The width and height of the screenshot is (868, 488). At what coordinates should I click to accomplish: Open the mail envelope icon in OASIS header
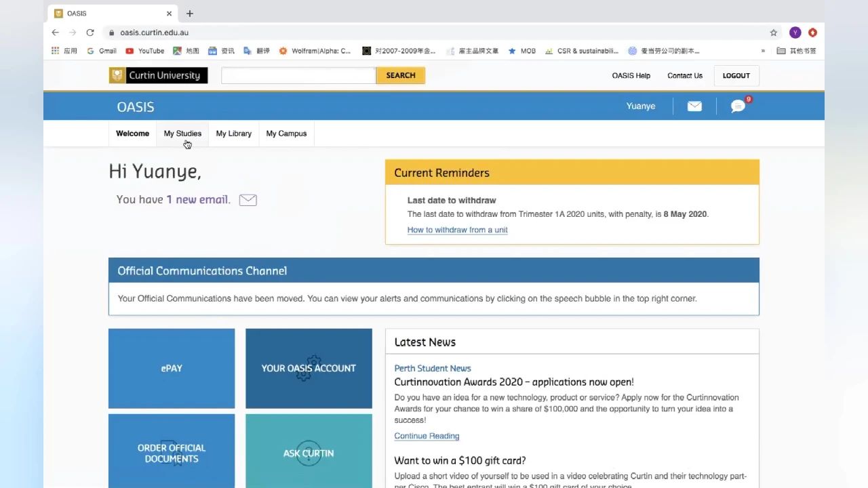694,106
